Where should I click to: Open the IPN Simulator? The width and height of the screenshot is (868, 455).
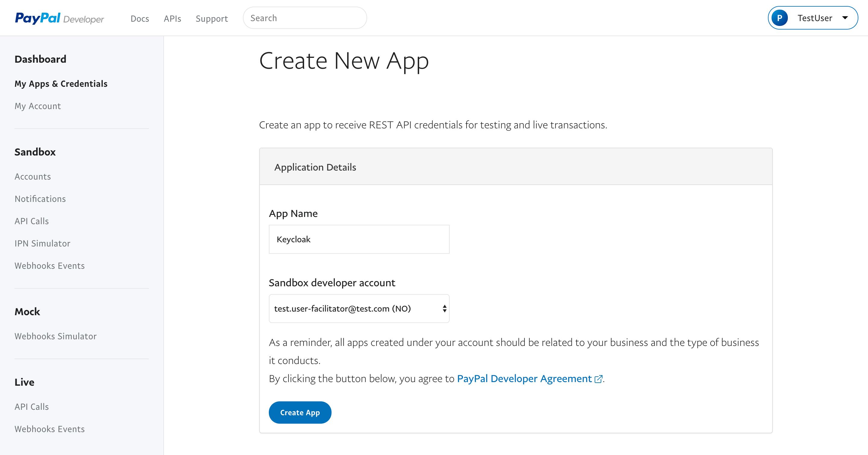(42, 243)
